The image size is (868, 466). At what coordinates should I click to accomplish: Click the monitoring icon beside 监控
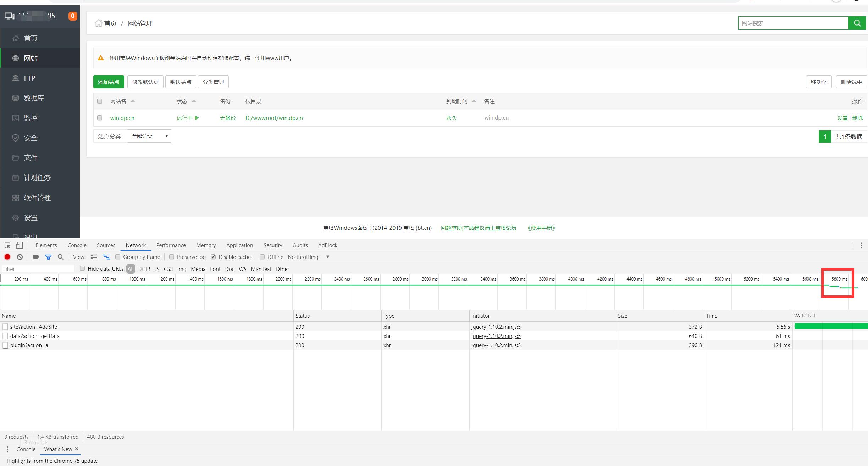pos(16,118)
